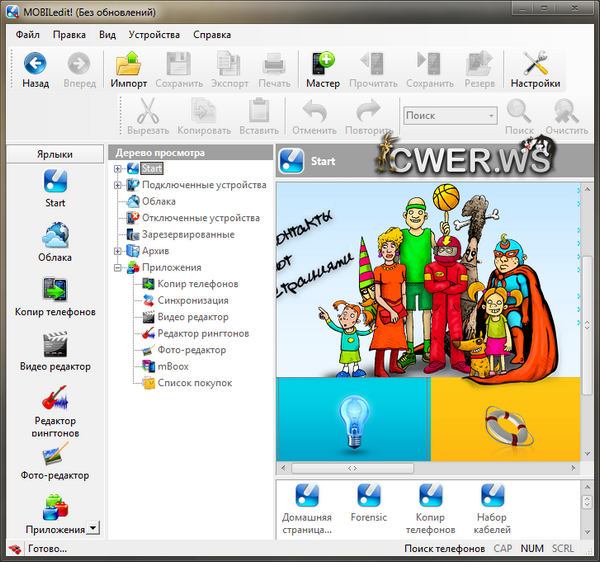Open Копир телефонов icon in bottom panel
The image size is (600, 562).
430,495
